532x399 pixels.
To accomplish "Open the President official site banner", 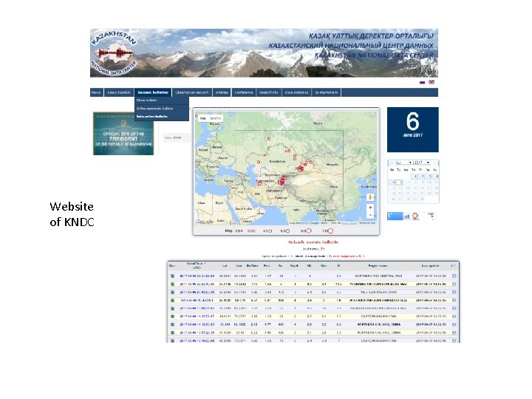I will coord(123,134).
